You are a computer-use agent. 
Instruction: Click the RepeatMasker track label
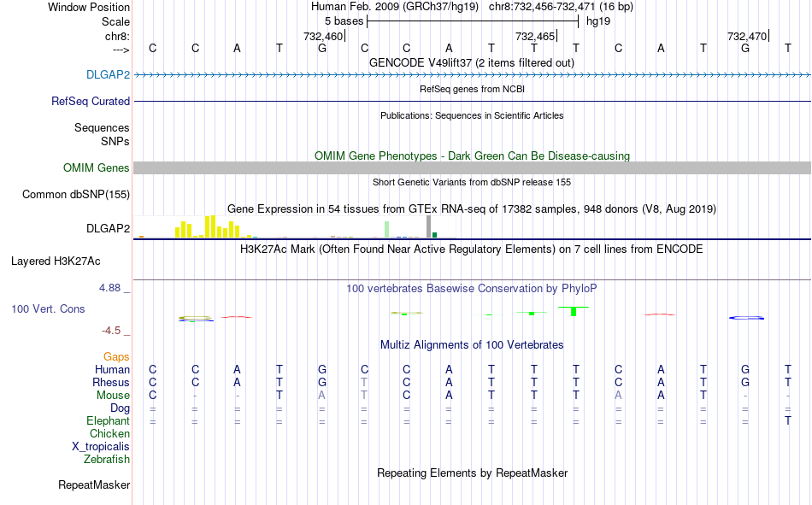click(94, 484)
